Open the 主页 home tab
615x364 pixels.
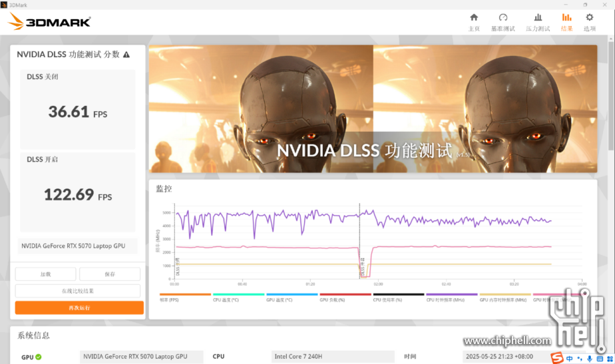[474, 23]
